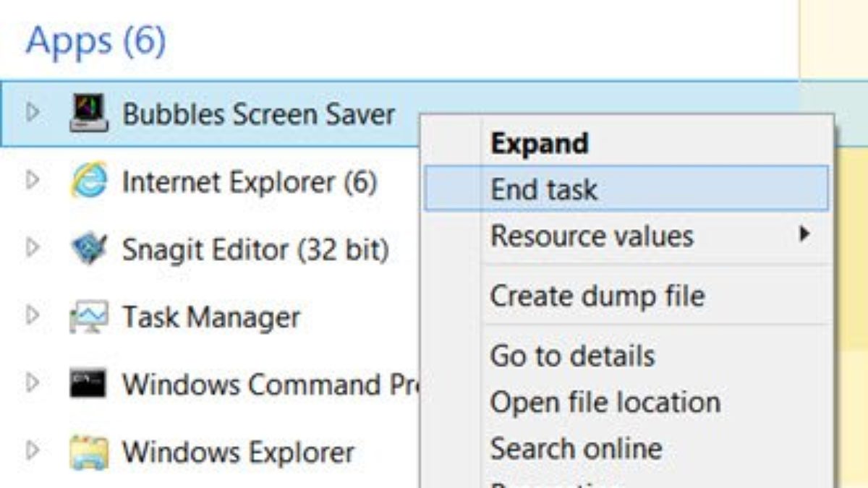Image resolution: width=868 pixels, height=488 pixels.
Task: Choose Go to details menu option
Action: [572, 355]
